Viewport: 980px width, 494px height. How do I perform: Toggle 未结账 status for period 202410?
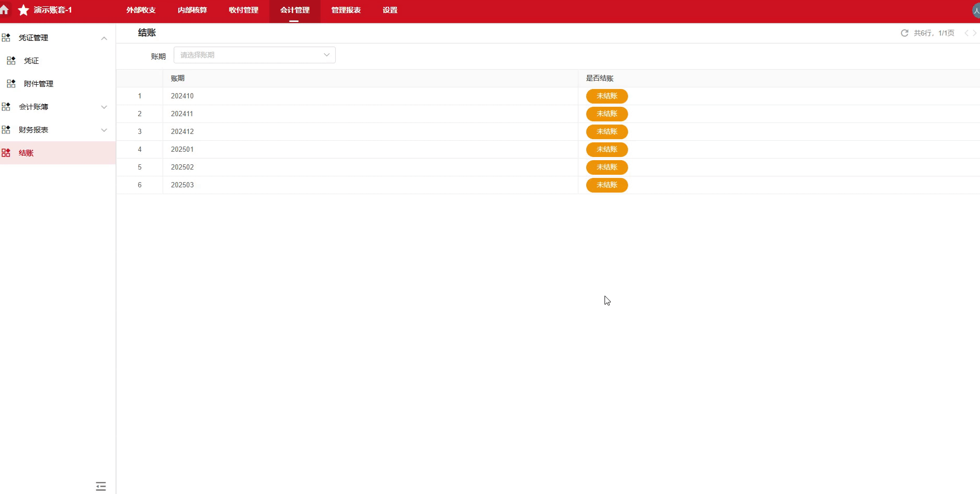tap(607, 96)
